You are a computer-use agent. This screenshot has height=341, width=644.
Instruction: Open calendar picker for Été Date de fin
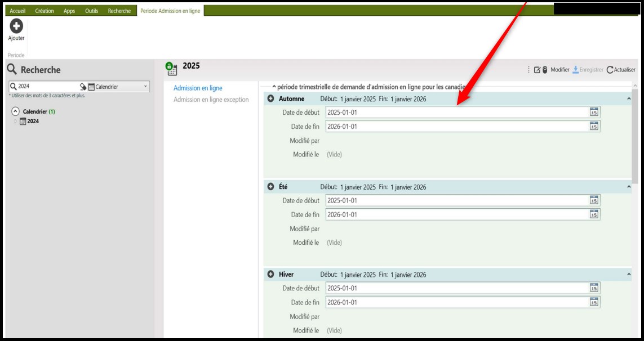pos(593,214)
